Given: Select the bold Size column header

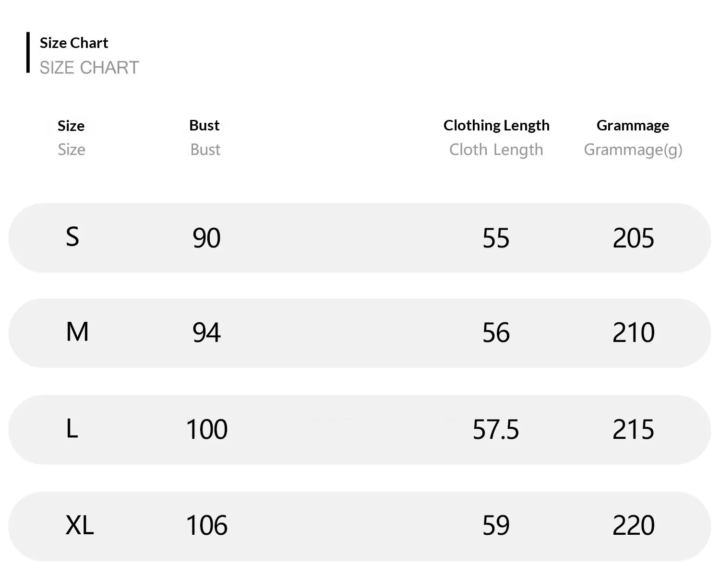Looking at the screenshot, I should pos(71,126).
